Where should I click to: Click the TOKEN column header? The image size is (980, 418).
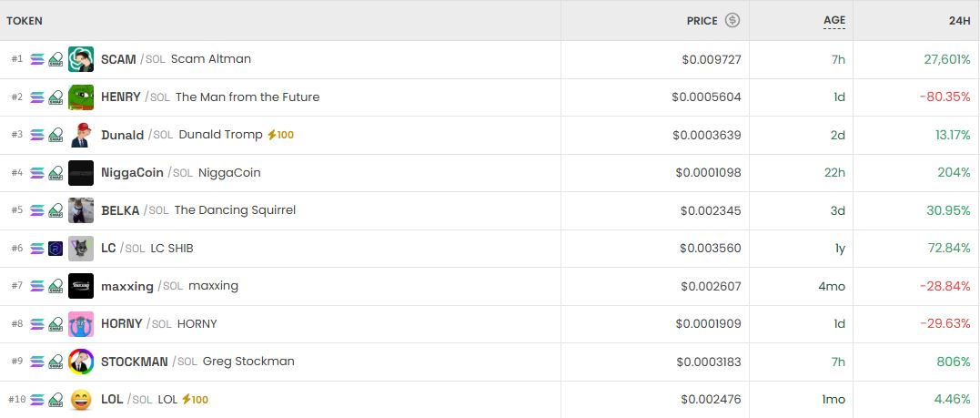(25, 20)
